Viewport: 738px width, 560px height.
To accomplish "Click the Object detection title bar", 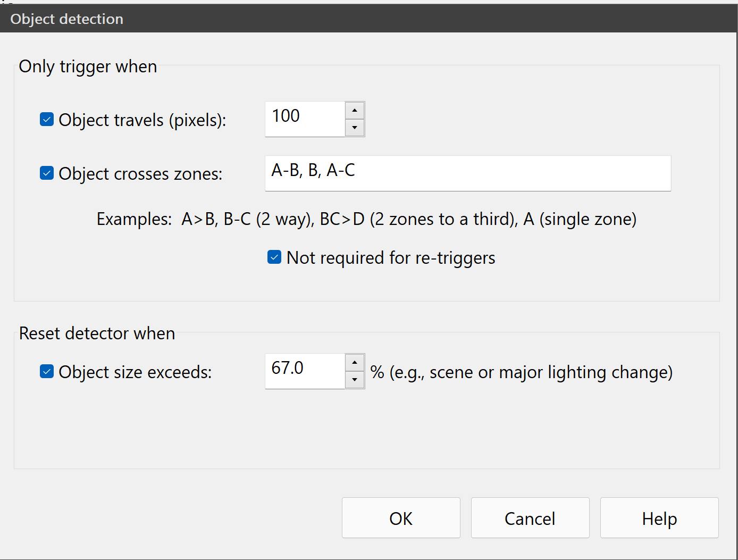I will (x=369, y=19).
